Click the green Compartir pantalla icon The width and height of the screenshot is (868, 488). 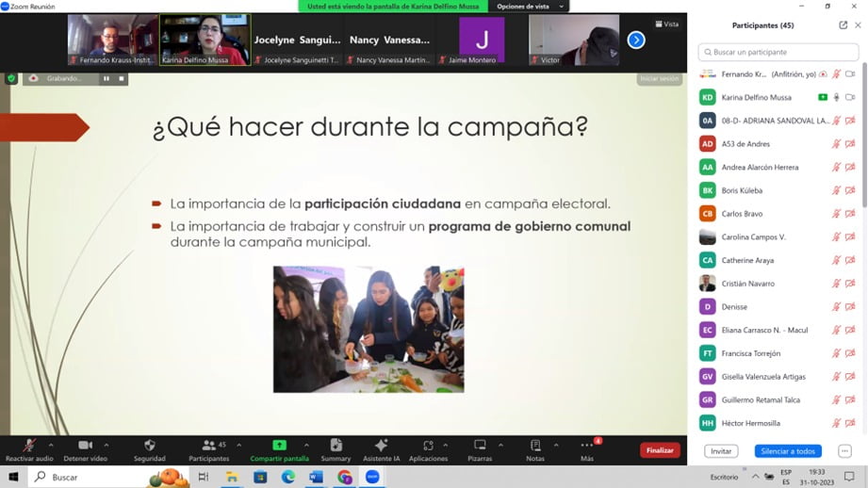point(279,446)
